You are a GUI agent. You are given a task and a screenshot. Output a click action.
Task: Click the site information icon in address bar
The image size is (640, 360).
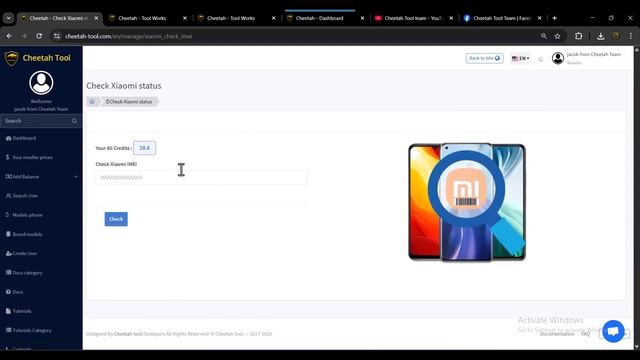coord(57,36)
